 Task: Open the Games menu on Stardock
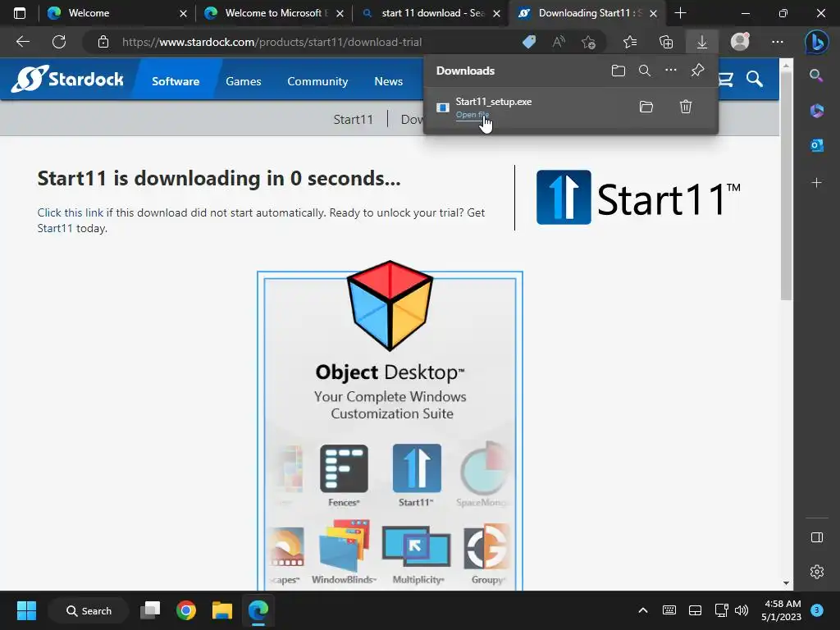click(243, 81)
